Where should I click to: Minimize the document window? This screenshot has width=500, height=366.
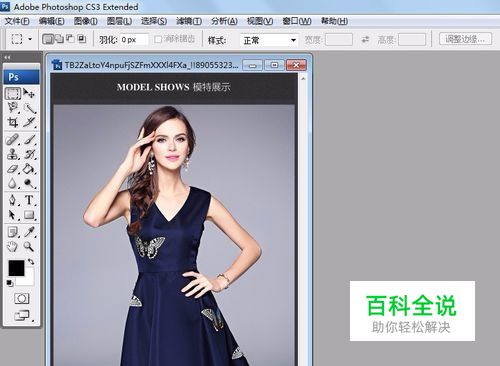[x=252, y=65]
